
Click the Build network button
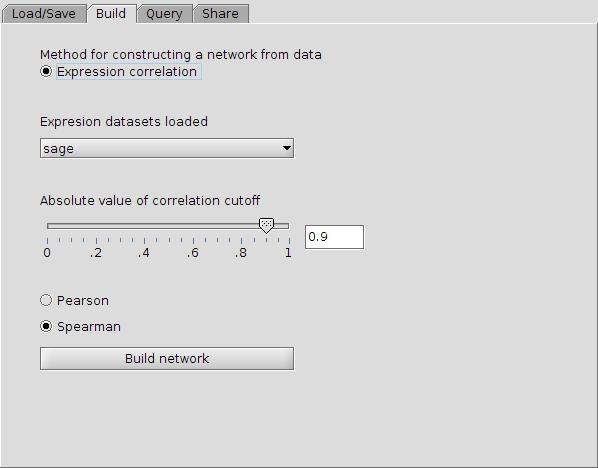167,359
